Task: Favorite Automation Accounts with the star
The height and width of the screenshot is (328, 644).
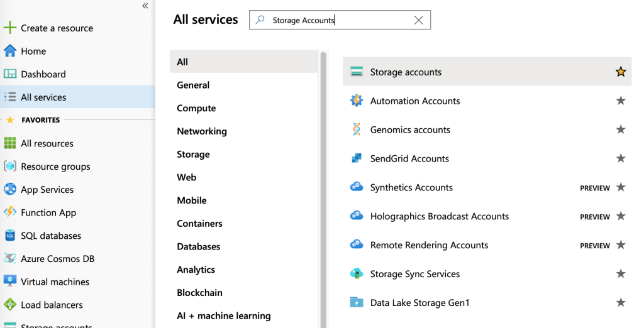Action: point(621,100)
